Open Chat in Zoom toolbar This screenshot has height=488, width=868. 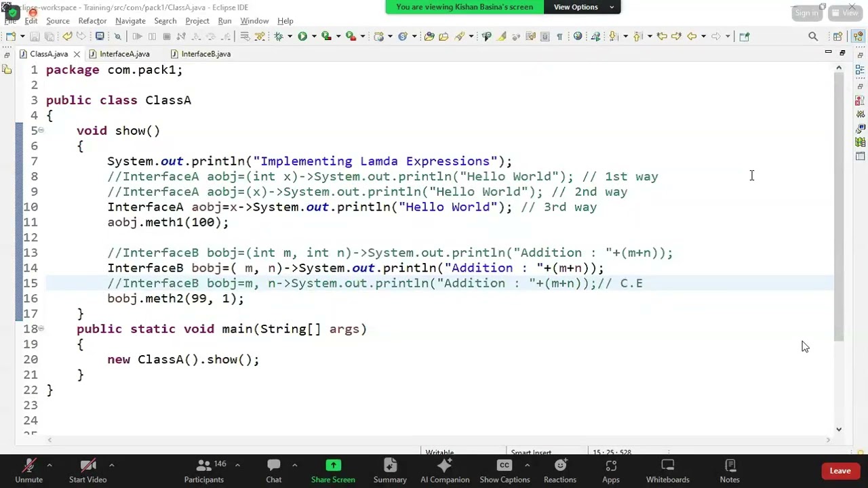[x=273, y=470]
